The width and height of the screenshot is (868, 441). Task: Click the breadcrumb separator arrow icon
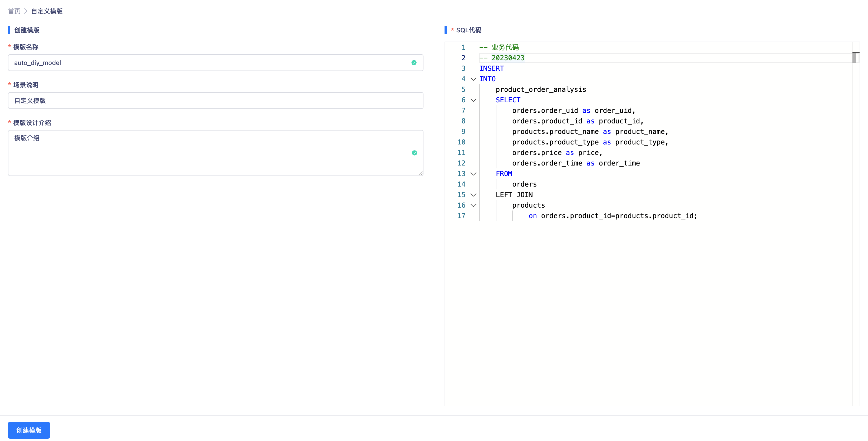tap(26, 11)
